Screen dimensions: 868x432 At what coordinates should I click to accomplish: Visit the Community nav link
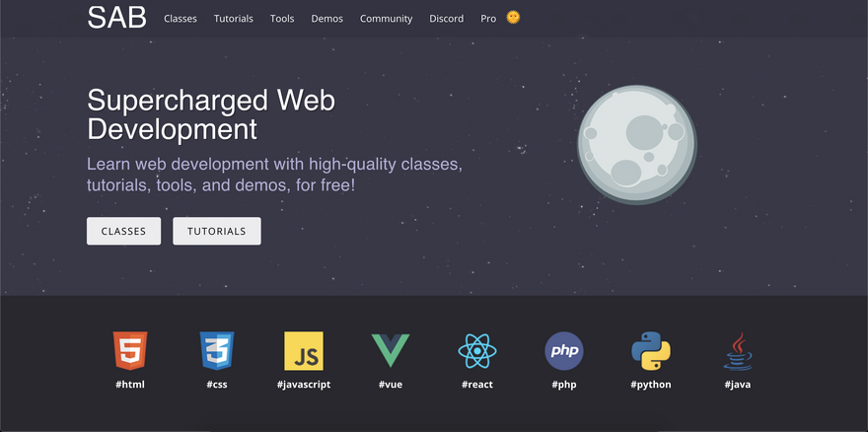click(386, 19)
